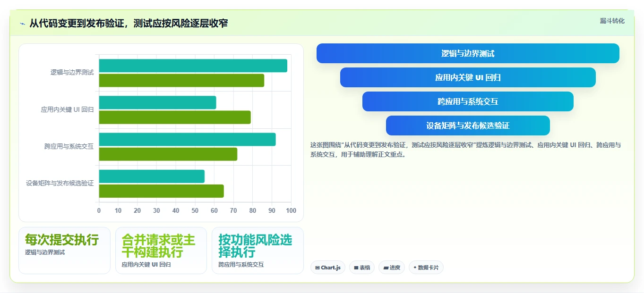This screenshot has width=644, height=293.
Task: Click the 逻辑与边界测试 funnel stage
Action: (468, 53)
